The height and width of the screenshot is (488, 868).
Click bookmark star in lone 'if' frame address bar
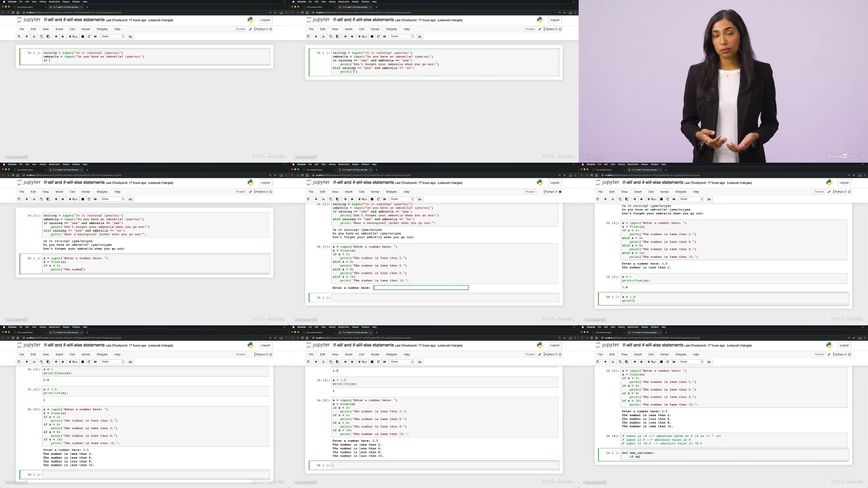click(x=275, y=13)
